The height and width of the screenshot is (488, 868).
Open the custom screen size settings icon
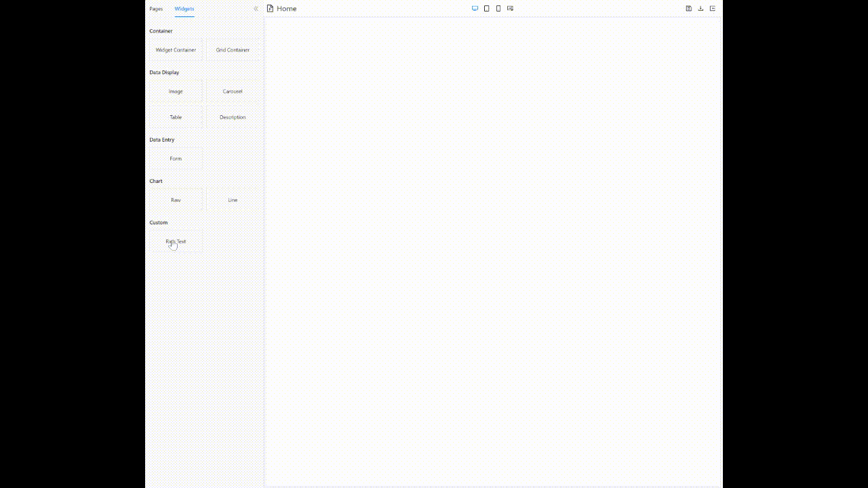tap(510, 8)
